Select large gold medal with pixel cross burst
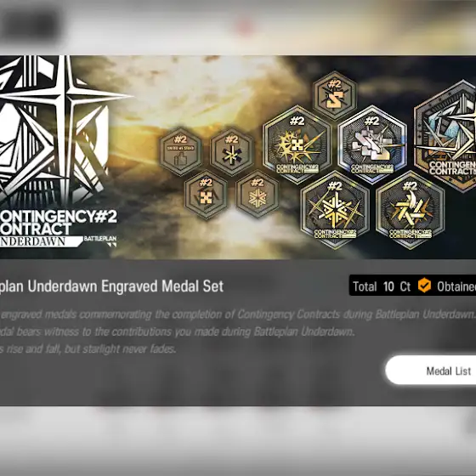The width and height of the screenshot is (476, 476). (297, 144)
